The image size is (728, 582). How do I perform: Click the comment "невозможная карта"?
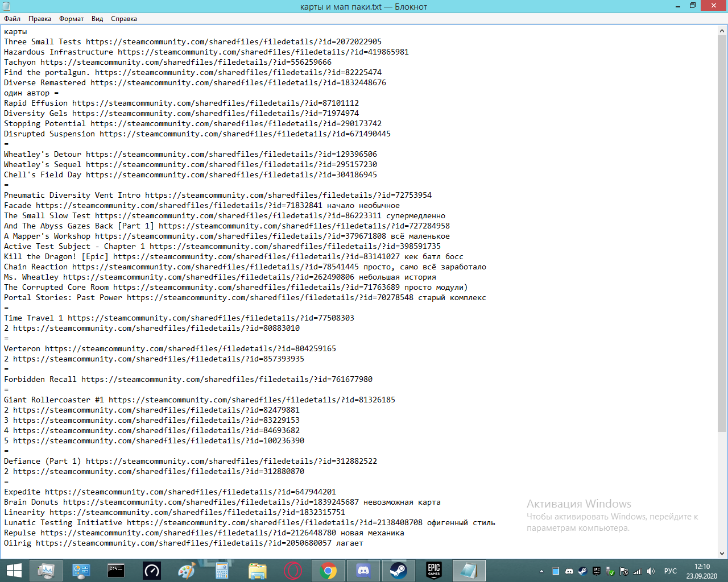click(402, 502)
